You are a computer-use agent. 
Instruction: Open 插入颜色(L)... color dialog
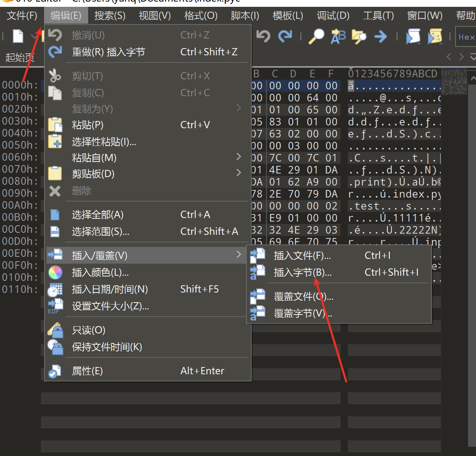(148, 272)
